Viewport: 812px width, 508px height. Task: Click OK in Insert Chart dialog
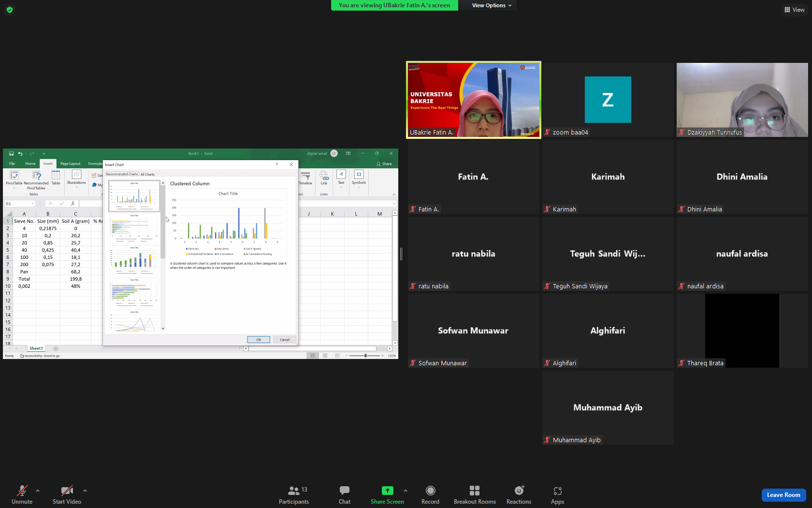point(259,340)
